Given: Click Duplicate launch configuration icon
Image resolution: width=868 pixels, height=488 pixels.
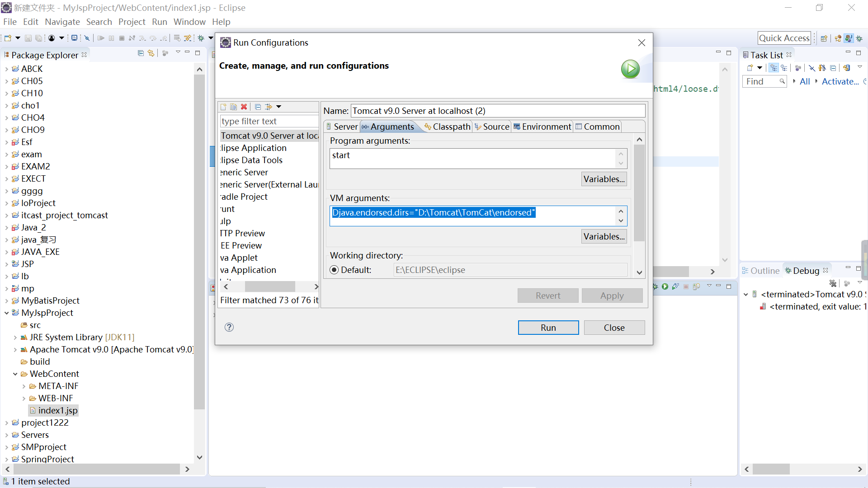Looking at the screenshot, I should 233,107.
